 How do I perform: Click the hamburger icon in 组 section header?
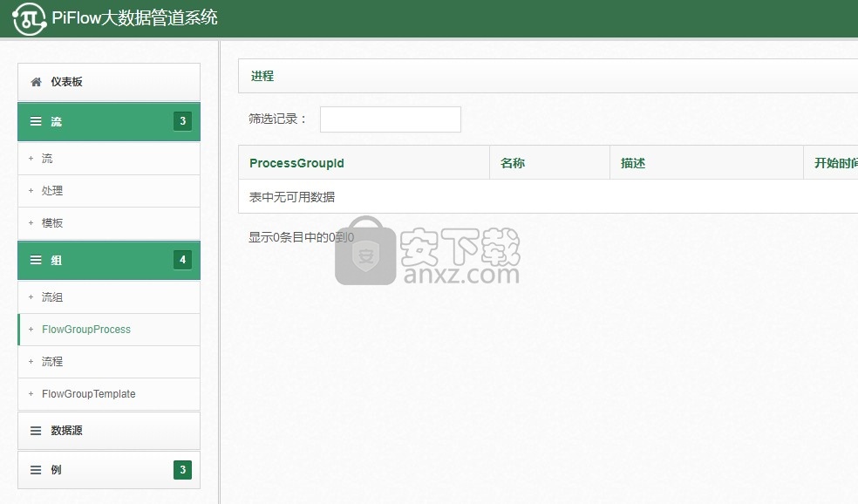(36, 260)
